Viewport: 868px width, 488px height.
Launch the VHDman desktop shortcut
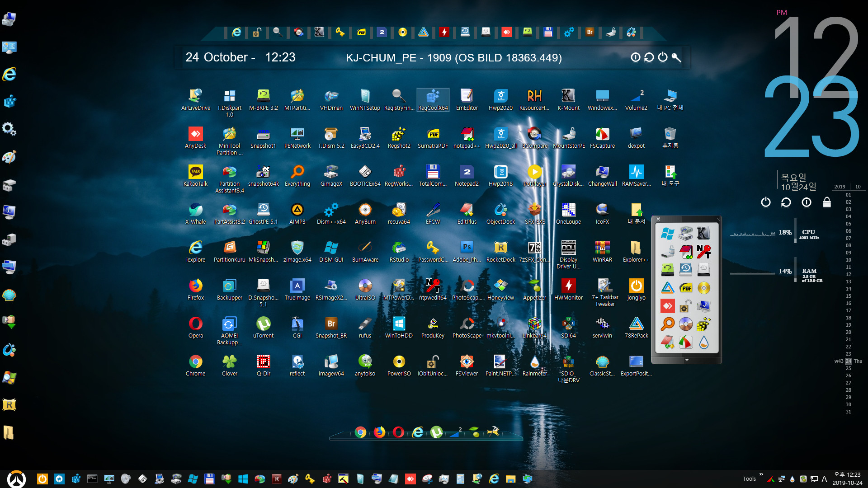pos(331,99)
